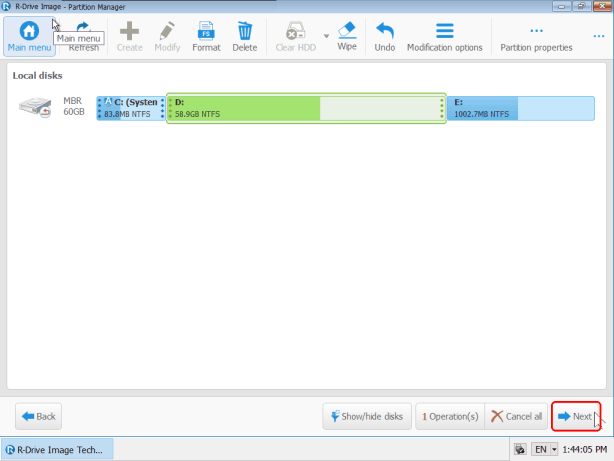
Task: Click the Next button
Action: (576, 416)
